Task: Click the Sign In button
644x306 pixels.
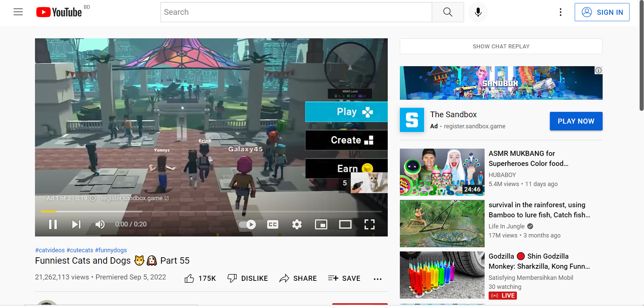Action: click(x=602, y=12)
